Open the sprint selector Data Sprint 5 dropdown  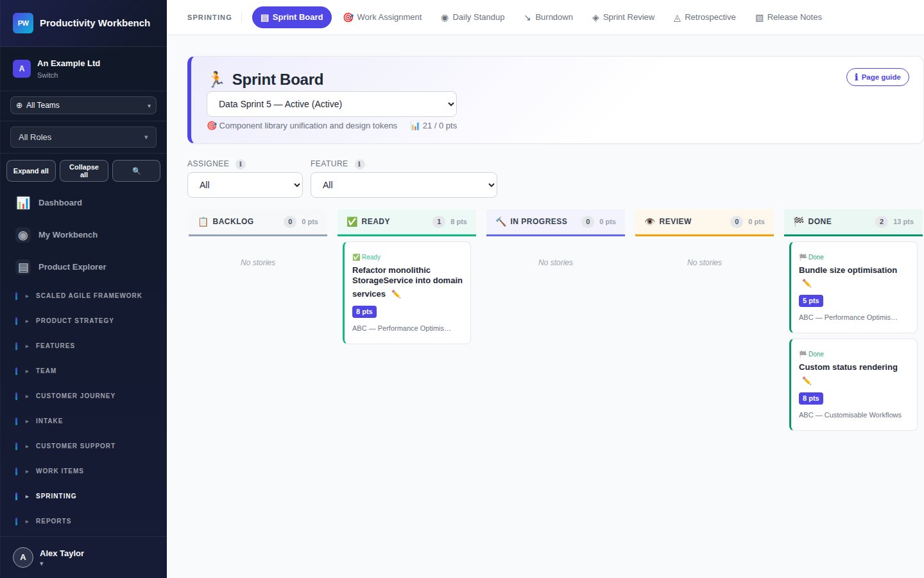pos(332,104)
